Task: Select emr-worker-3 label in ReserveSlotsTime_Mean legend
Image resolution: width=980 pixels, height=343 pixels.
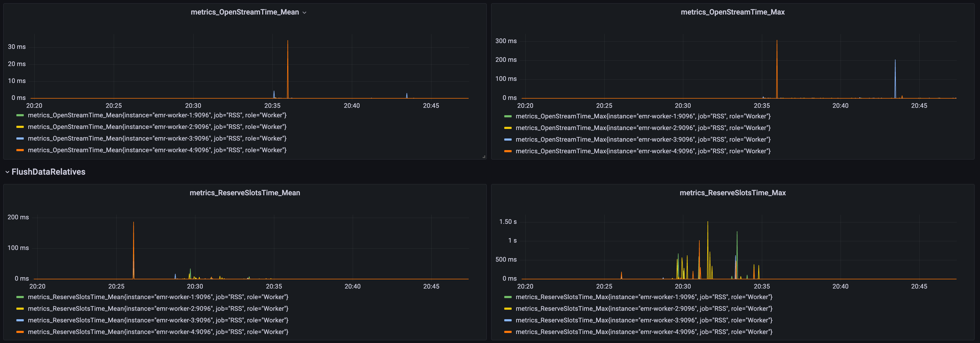Action: coord(158,321)
